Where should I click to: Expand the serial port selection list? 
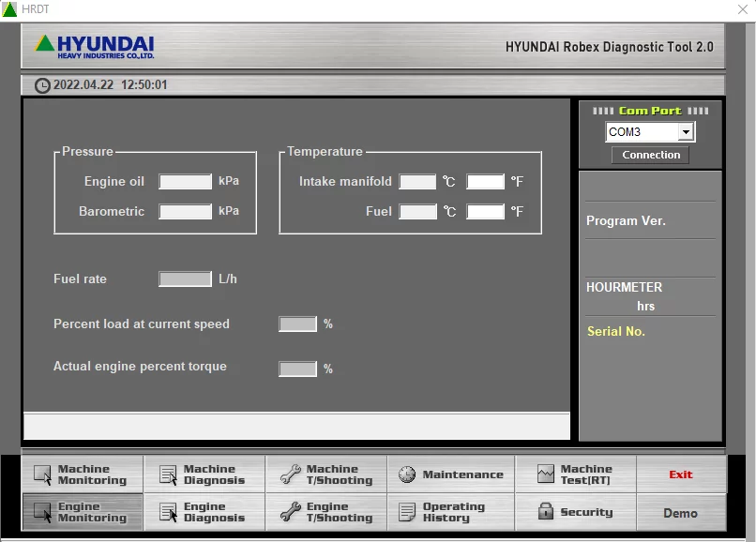[684, 131]
